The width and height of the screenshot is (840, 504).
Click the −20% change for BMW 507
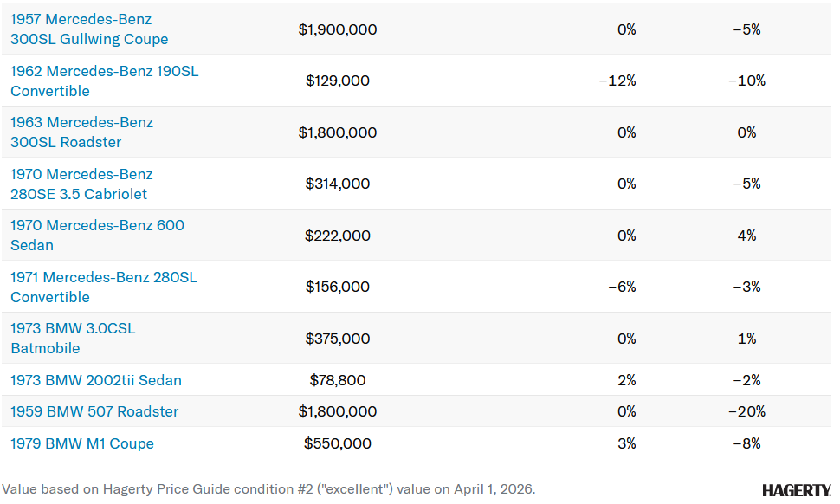coord(746,411)
